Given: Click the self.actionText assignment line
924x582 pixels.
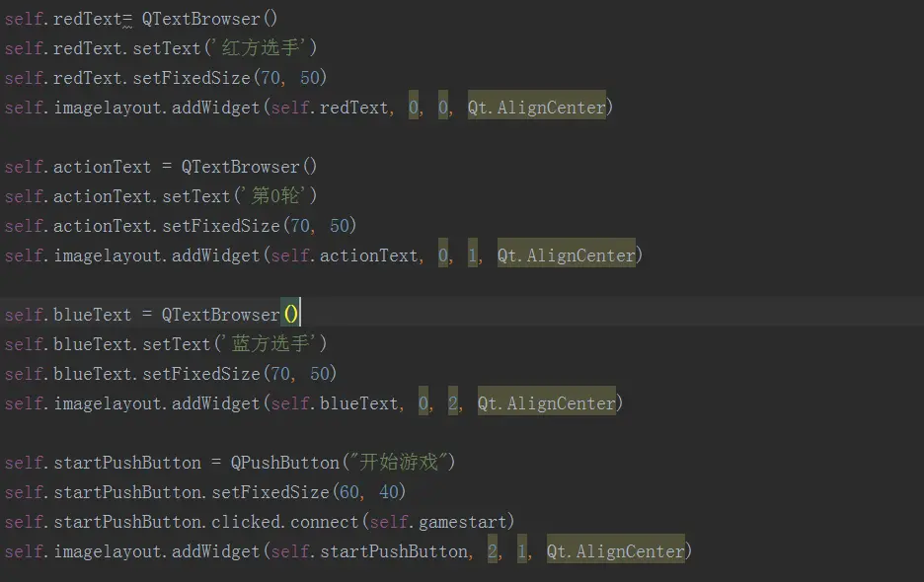Looking at the screenshot, I should click(160, 167).
